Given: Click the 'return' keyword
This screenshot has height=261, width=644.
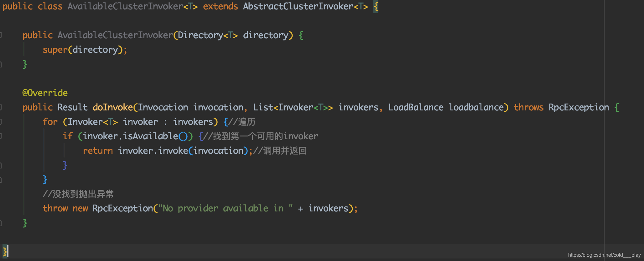Looking at the screenshot, I should [98, 151].
